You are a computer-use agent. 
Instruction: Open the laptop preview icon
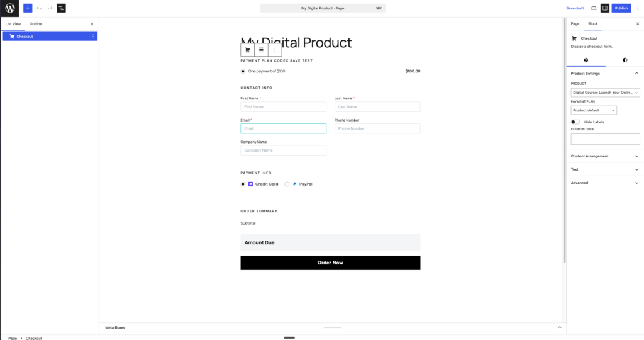click(594, 8)
